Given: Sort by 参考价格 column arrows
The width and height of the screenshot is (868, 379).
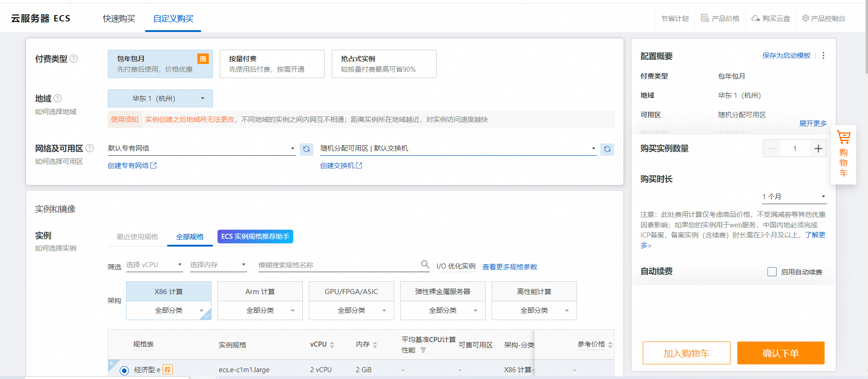Looking at the screenshot, I should (x=610, y=345).
